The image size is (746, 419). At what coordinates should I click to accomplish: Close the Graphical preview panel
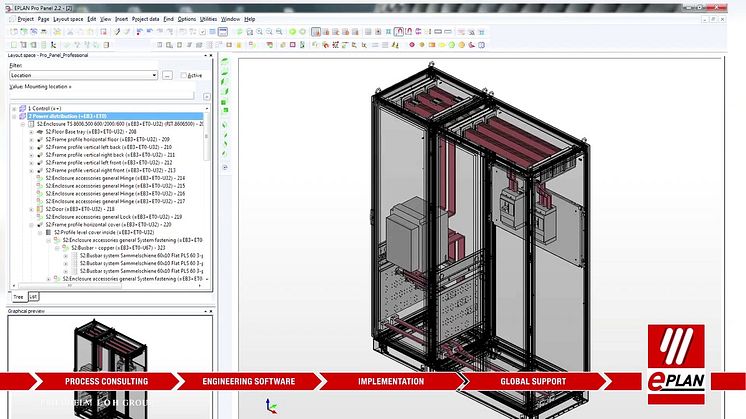coord(211,311)
